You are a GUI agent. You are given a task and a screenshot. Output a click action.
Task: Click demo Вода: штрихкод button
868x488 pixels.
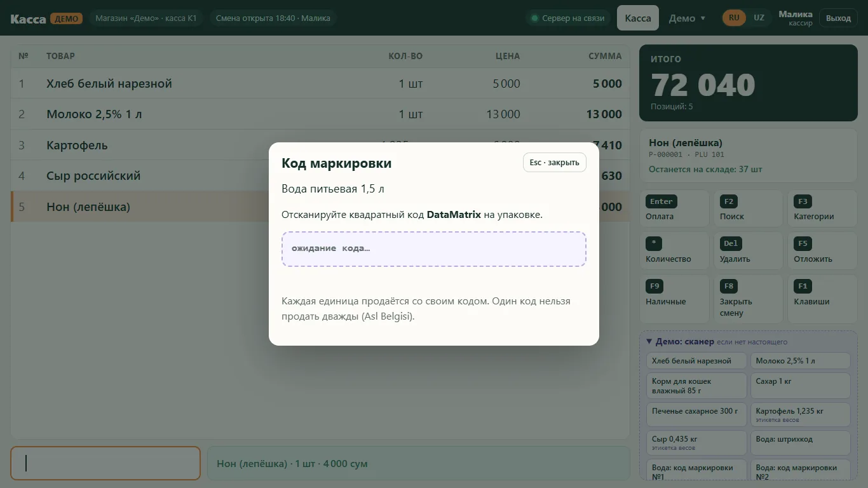[800, 443]
